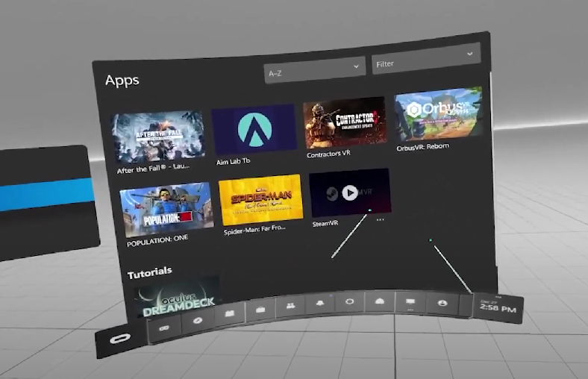
Task: Click the OrbusVR: Reborn label text
Action: pos(422,147)
